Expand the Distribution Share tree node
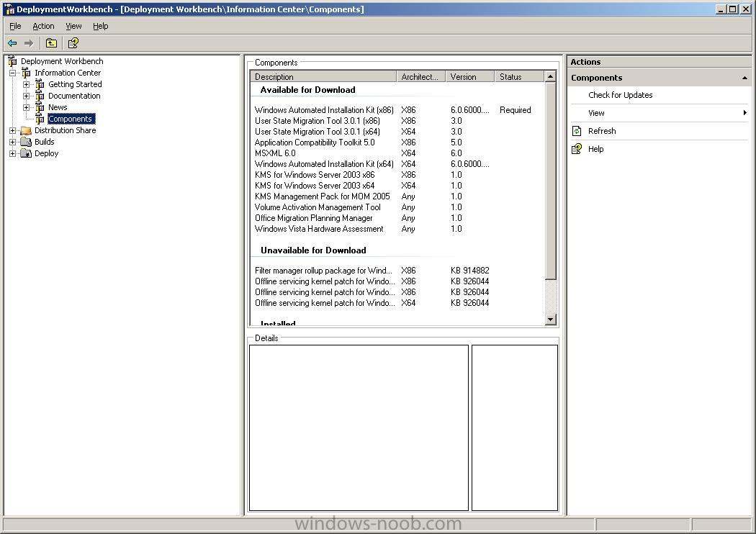This screenshot has width=756, height=534. coord(12,130)
